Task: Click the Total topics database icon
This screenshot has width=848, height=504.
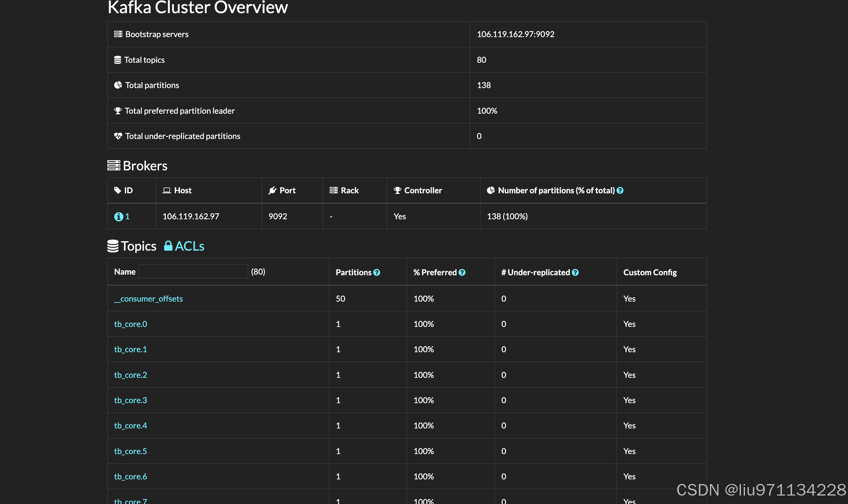Action: click(118, 59)
